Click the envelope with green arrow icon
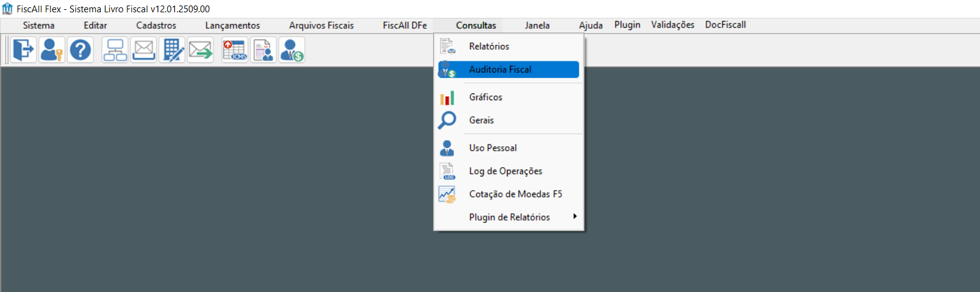Image resolution: width=980 pixels, height=292 pixels. (x=201, y=50)
